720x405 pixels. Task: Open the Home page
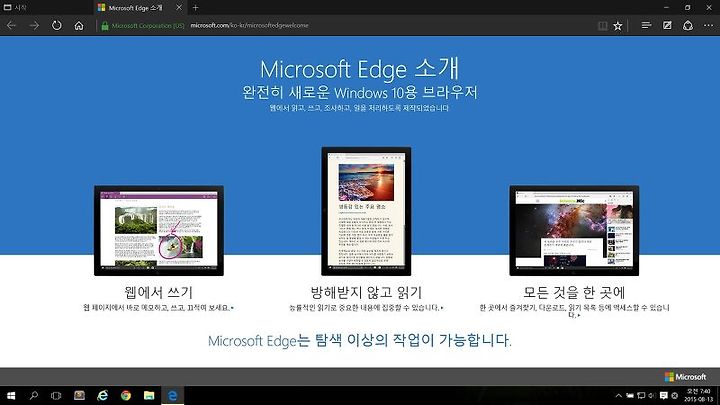tap(79, 26)
